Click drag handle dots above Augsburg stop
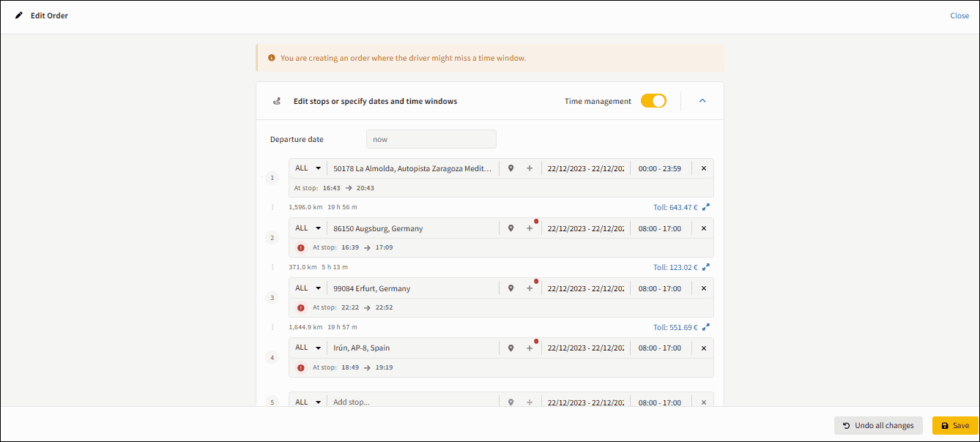The width and height of the screenshot is (980, 442). (272, 208)
